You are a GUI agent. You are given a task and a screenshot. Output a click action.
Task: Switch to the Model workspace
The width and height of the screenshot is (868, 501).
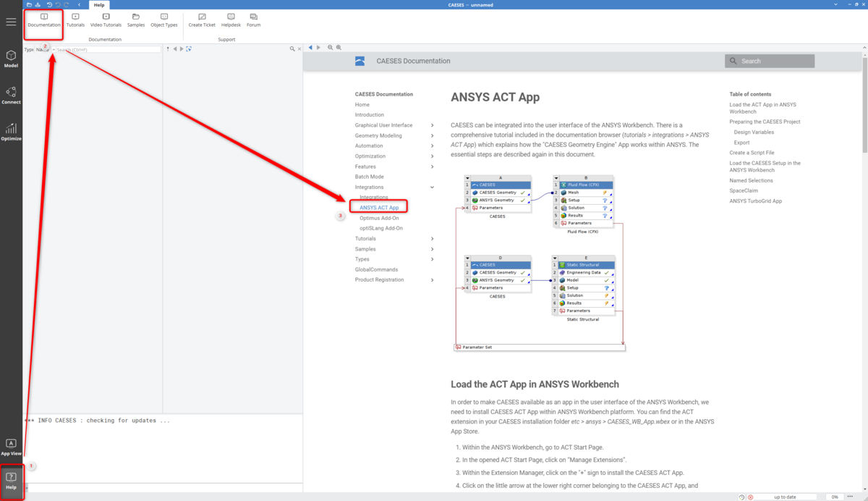(x=11, y=59)
